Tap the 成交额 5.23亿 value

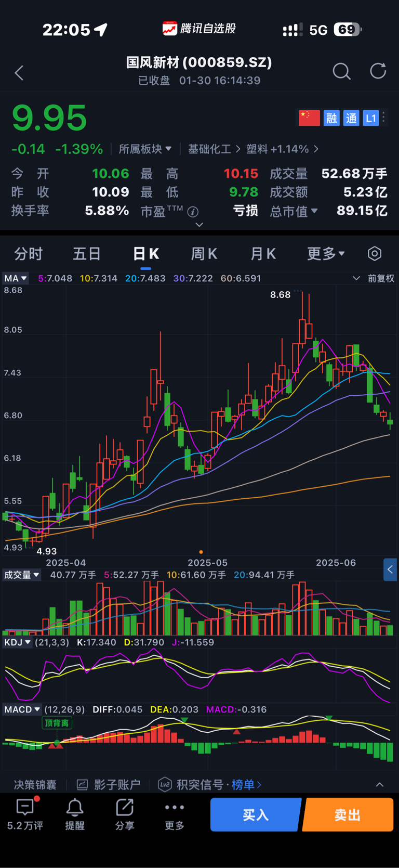(x=365, y=192)
